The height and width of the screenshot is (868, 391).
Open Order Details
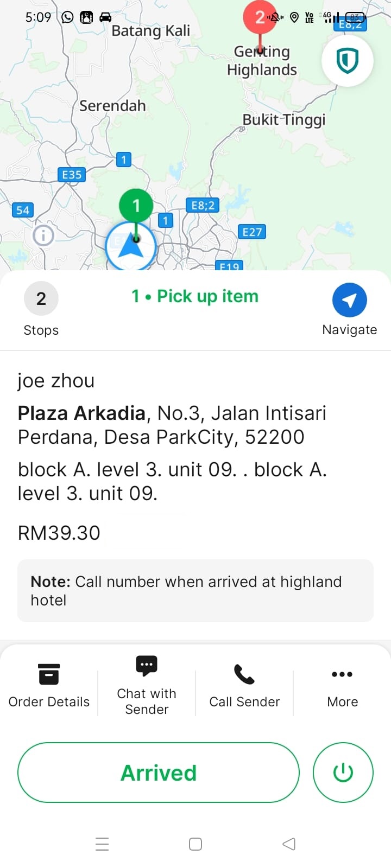pos(49,686)
